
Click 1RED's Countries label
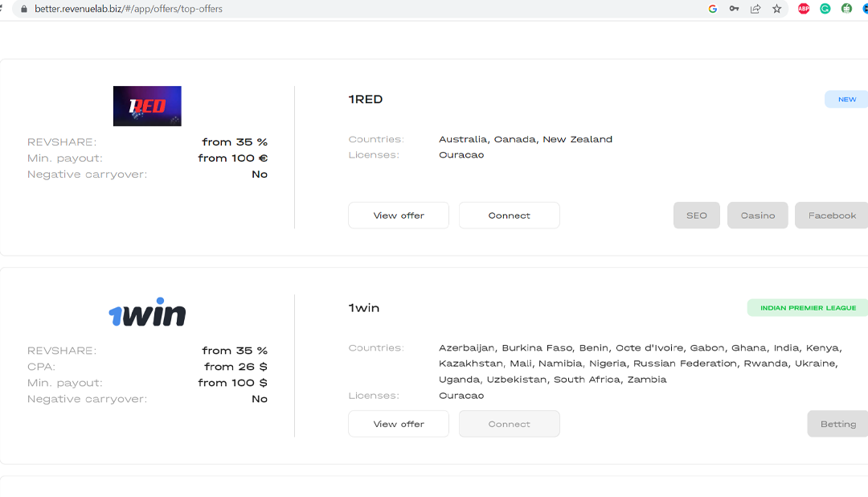[376, 139]
